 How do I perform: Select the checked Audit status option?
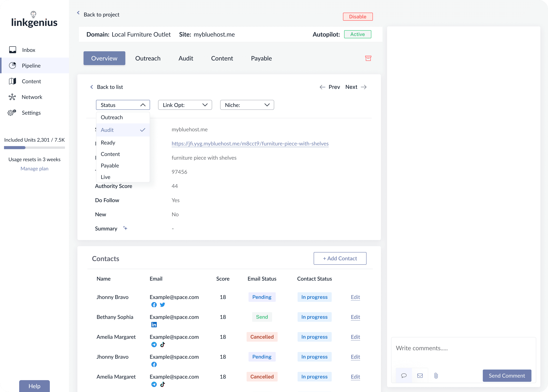click(123, 130)
